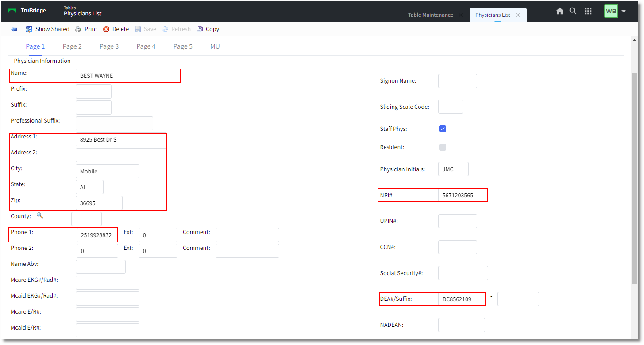This screenshot has height=345, width=644.
Task: Click the Name field with BEST WAYNE
Action: 128,76
